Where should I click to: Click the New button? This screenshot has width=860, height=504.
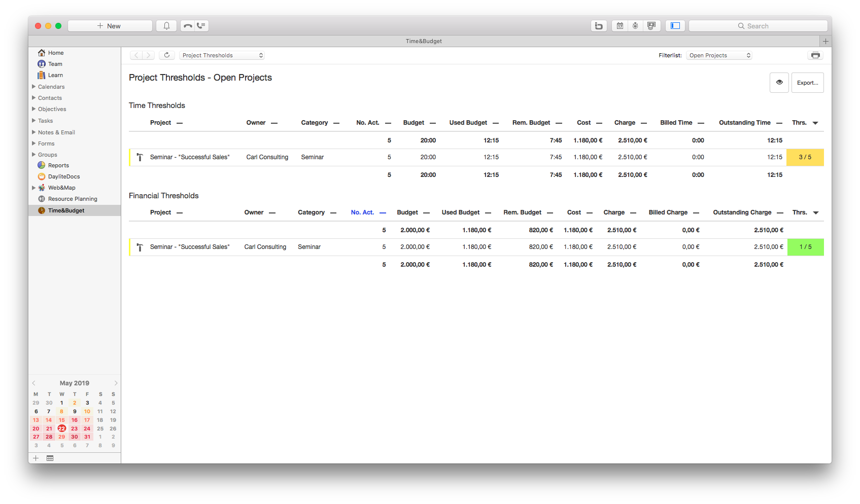[x=110, y=26]
